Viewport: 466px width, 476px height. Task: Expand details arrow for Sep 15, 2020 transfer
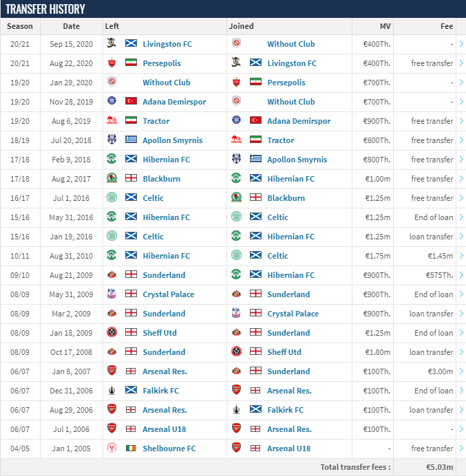pos(460,43)
